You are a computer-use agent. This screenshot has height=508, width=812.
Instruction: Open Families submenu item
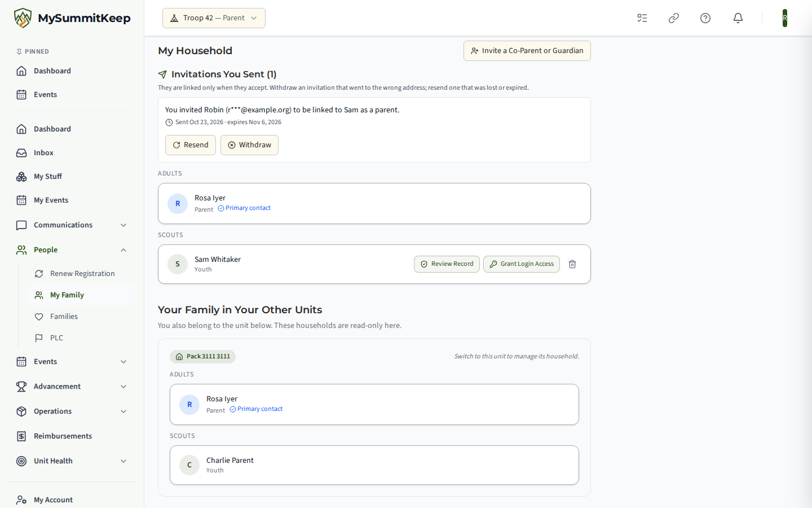coord(81,317)
